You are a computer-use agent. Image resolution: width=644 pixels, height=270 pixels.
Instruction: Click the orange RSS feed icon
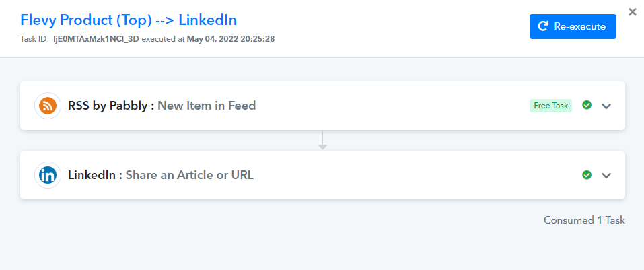pos(48,106)
